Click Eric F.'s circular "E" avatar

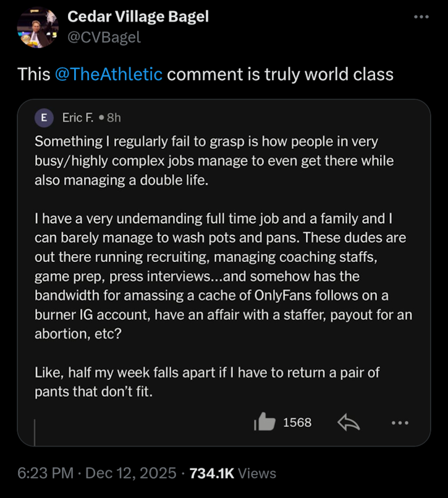[43, 117]
